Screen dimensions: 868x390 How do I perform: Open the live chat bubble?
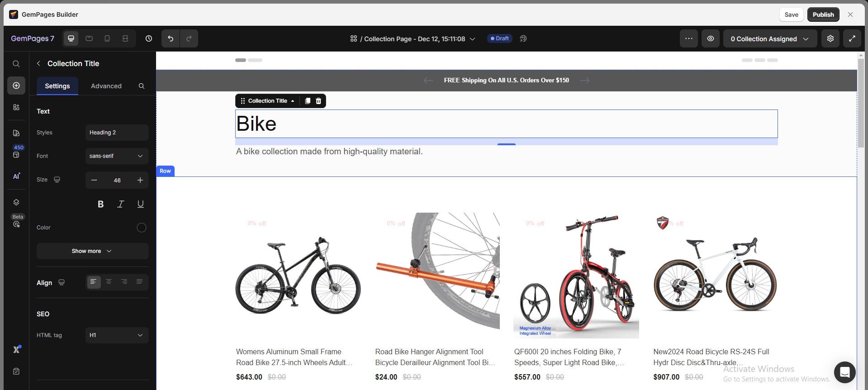coord(844,372)
